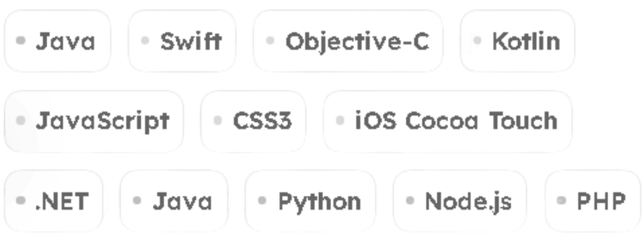Choose the Objective-C tag
Screen dimensions: 644x245
click(x=348, y=41)
